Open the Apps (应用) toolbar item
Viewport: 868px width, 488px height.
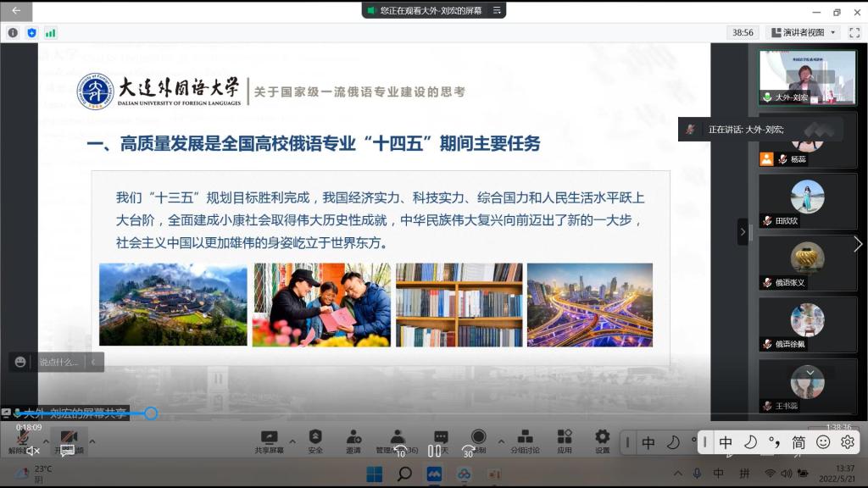pyautogui.click(x=565, y=441)
